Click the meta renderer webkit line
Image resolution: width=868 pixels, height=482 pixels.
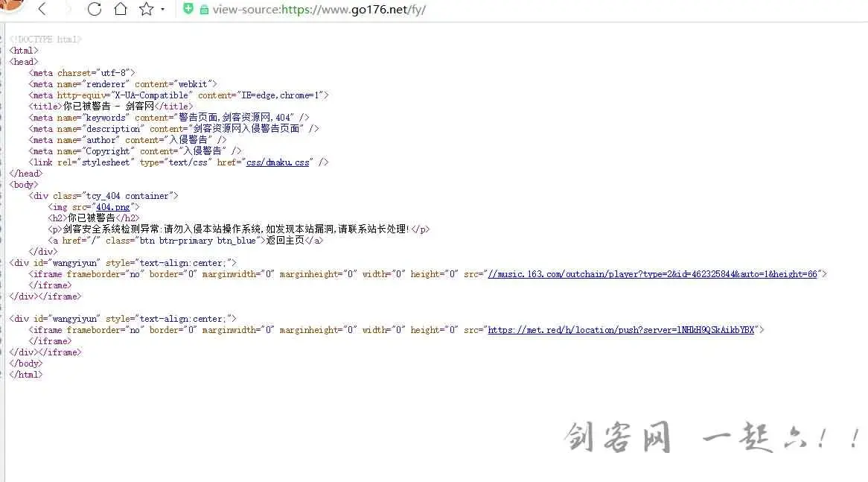[123, 84]
